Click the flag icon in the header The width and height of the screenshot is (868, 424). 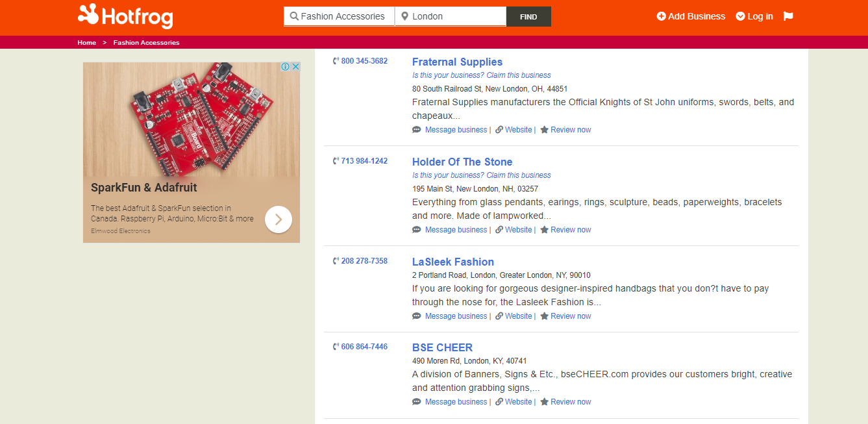788,16
